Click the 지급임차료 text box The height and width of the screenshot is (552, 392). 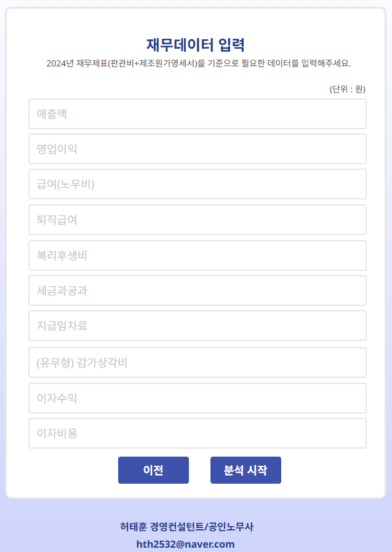[198, 326]
